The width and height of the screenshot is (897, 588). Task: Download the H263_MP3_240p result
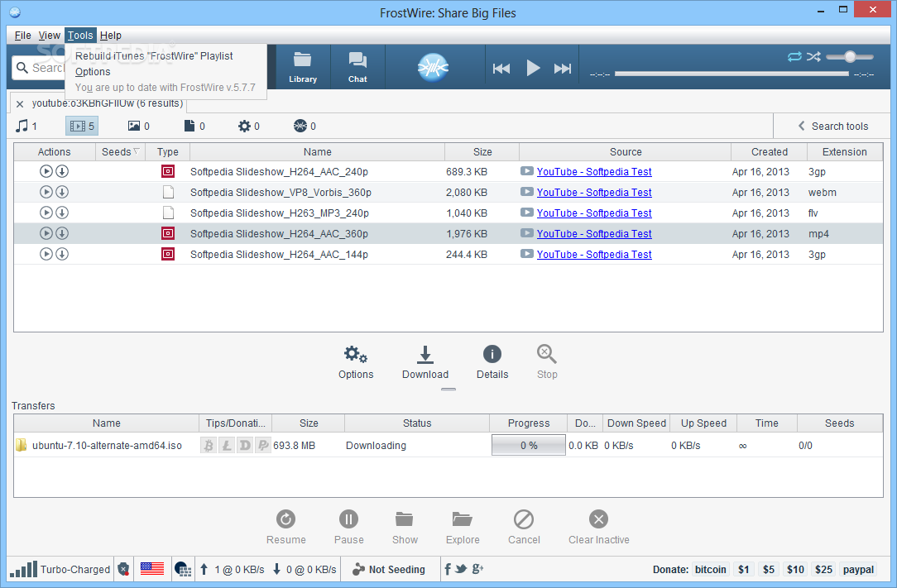tap(62, 213)
